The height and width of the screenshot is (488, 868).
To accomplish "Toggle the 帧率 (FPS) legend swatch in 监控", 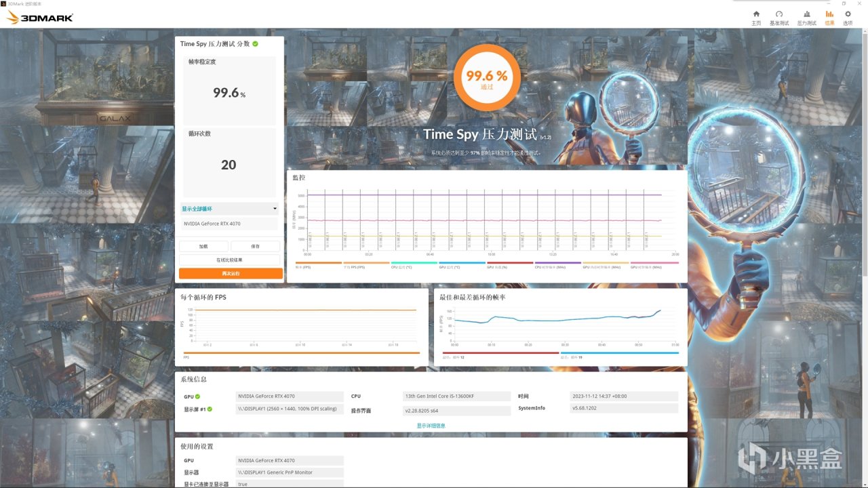I will tap(319, 263).
